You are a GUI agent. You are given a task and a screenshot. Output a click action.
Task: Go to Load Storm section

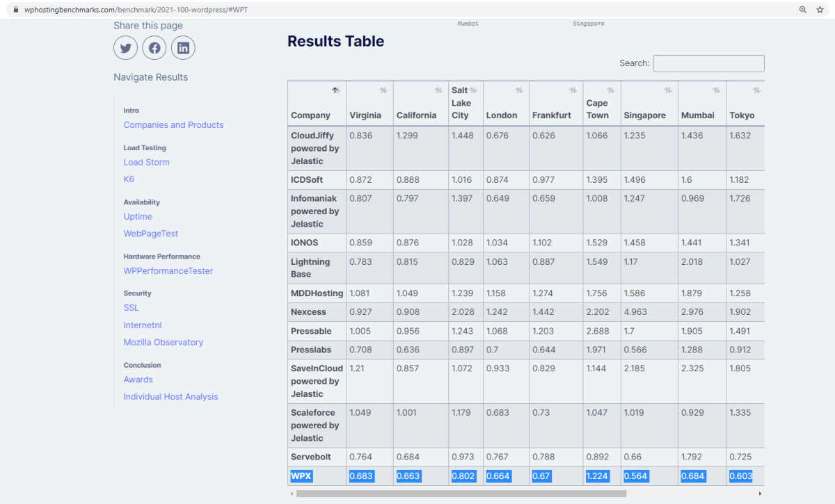coord(146,162)
